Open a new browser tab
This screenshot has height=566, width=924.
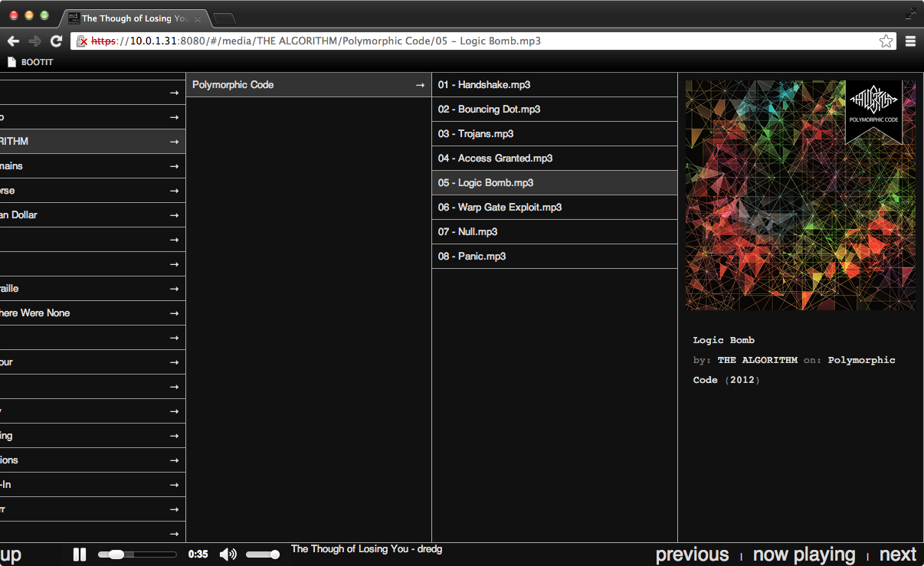point(224,18)
